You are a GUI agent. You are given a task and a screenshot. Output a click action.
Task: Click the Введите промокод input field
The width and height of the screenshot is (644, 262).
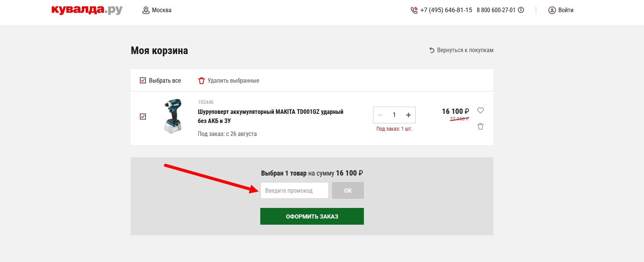294,190
